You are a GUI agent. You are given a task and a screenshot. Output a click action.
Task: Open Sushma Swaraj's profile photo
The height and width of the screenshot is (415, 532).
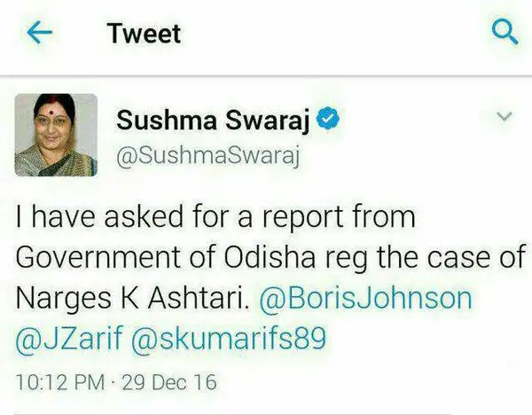click(56, 135)
